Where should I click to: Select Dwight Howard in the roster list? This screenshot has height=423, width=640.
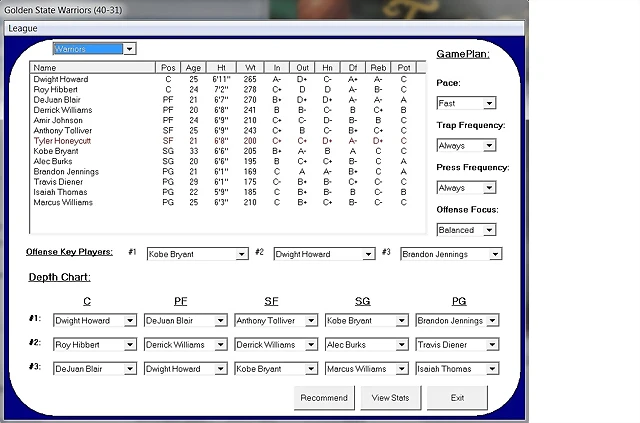228,79
